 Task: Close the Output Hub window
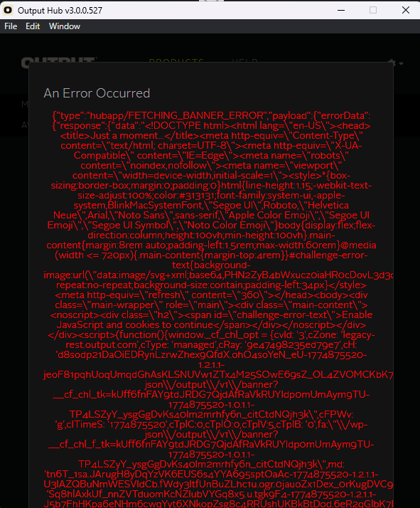click(406, 10)
